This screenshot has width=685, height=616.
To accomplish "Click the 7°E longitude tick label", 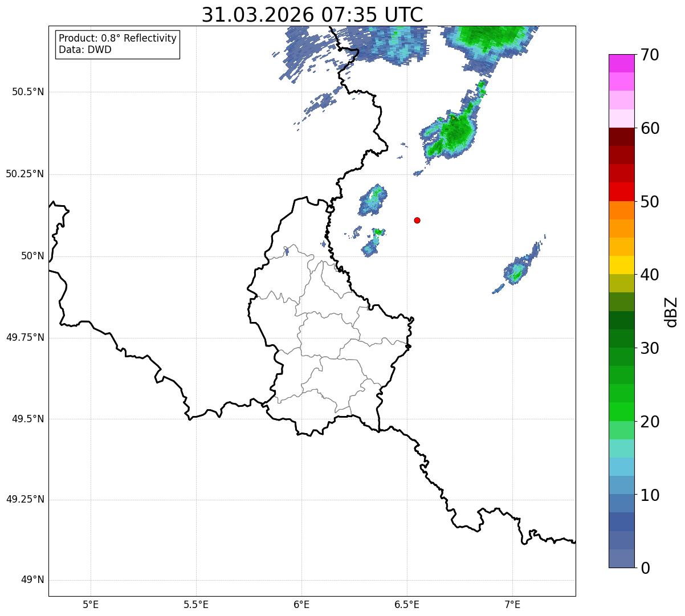I will [x=512, y=604].
